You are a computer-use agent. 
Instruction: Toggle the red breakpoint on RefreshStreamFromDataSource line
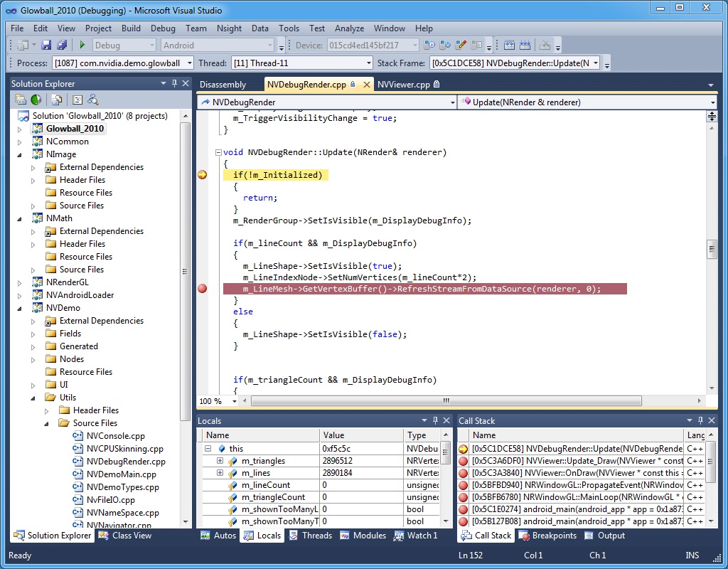coord(202,289)
